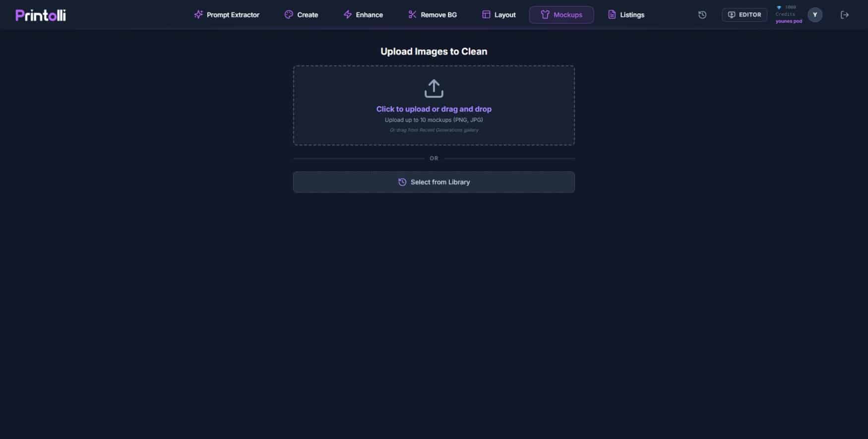Select the Create palette icon
The height and width of the screenshot is (439, 868).
click(289, 14)
